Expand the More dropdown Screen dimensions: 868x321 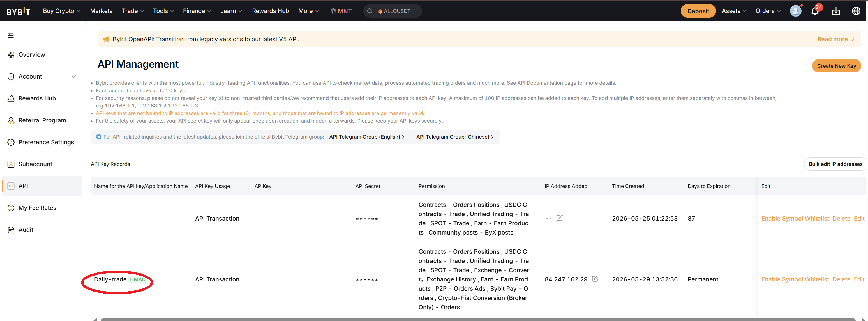pyautogui.click(x=309, y=11)
